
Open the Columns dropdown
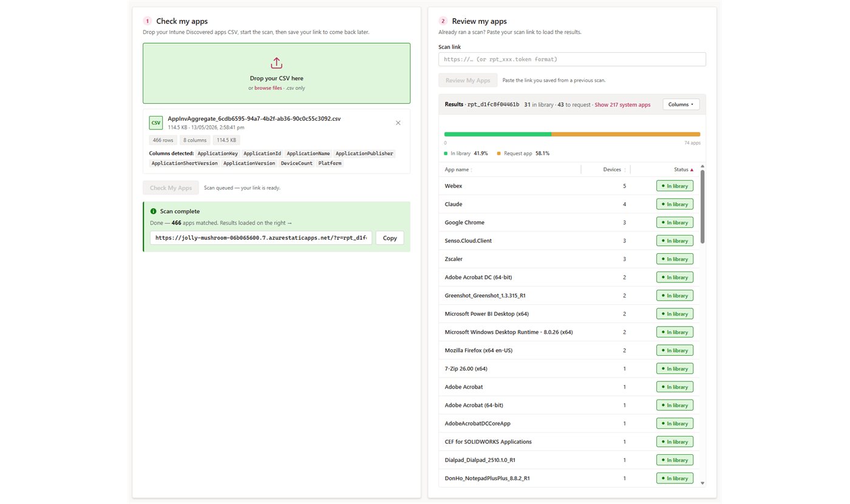[681, 104]
